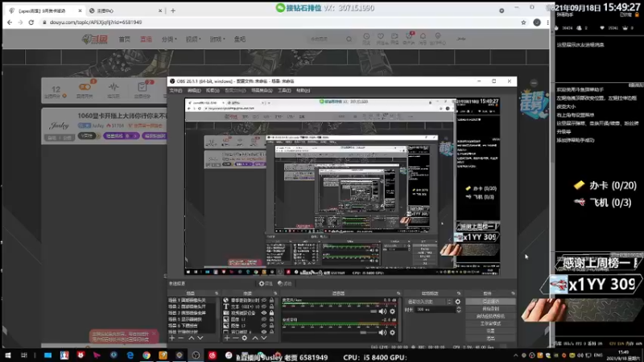Viewport: 644px width, 362px height.
Task: Open OBS filters button next to properties
Action: [284, 283]
